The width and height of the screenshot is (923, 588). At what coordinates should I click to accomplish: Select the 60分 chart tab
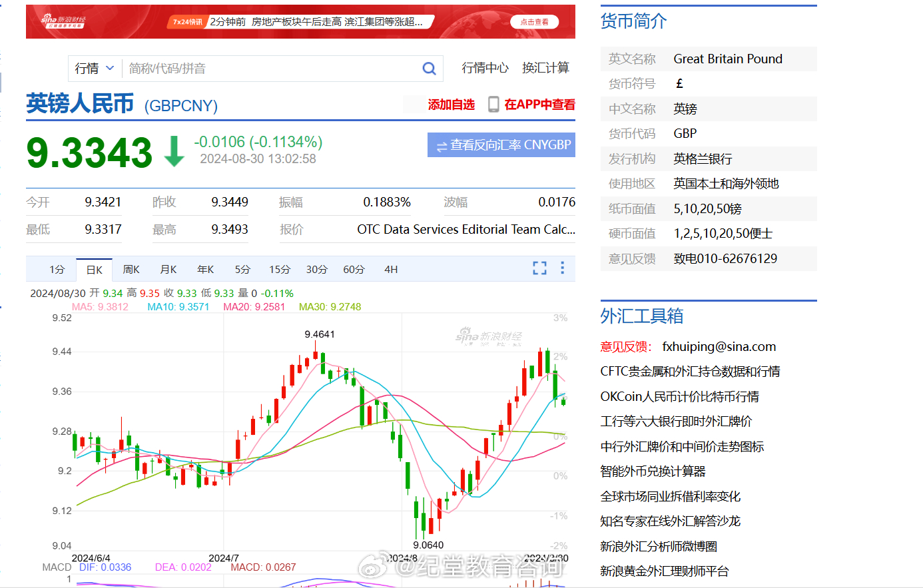(x=354, y=269)
